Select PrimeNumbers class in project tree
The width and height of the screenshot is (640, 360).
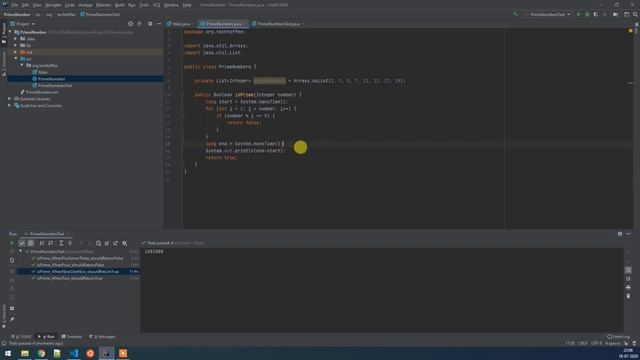(51, 79)
